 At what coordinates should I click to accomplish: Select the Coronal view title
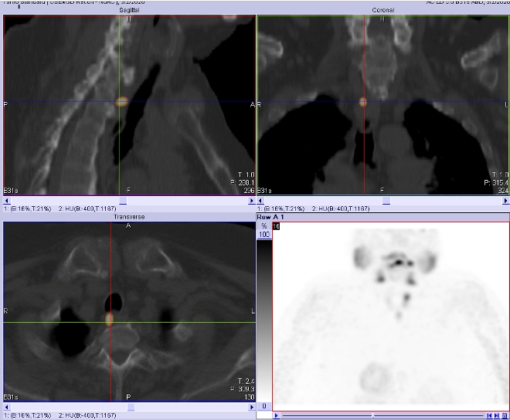(382, 10)
